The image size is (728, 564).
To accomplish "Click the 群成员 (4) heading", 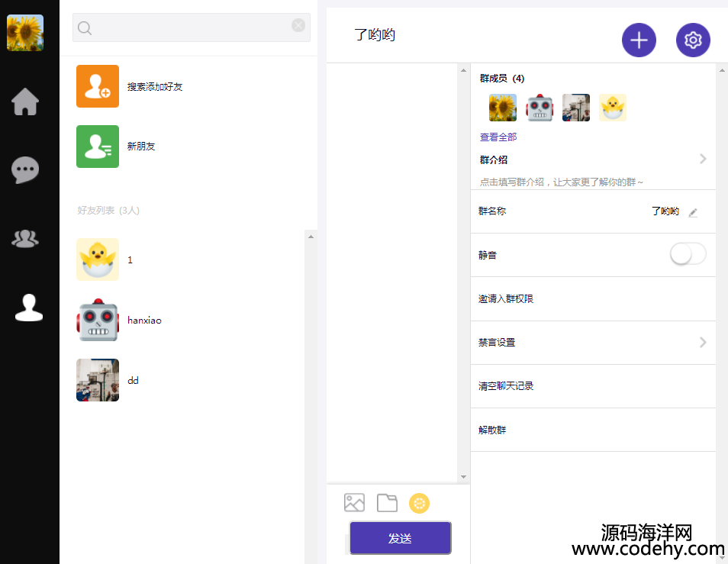I will (502, 79).
